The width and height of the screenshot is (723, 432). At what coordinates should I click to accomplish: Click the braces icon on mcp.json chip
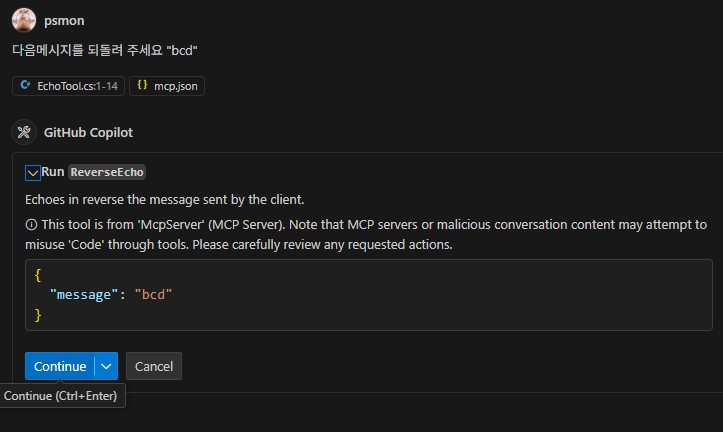[x=142, y=86]
